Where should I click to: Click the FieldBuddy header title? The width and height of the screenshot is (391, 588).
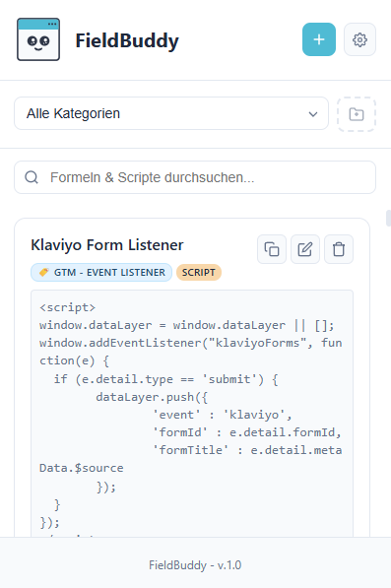coord(127,40)
